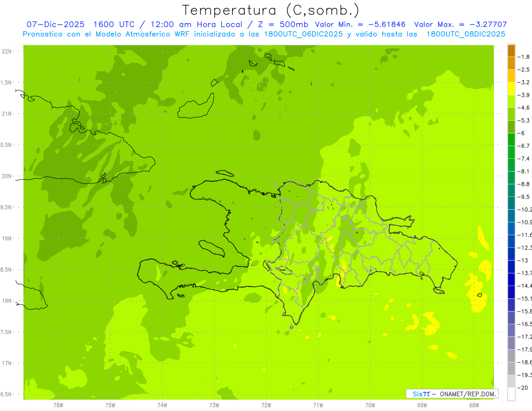Image resolution: width=532 pixels, height=411 pixels.
Task: Click the '22N' latitude label
Action: [8, 51]
